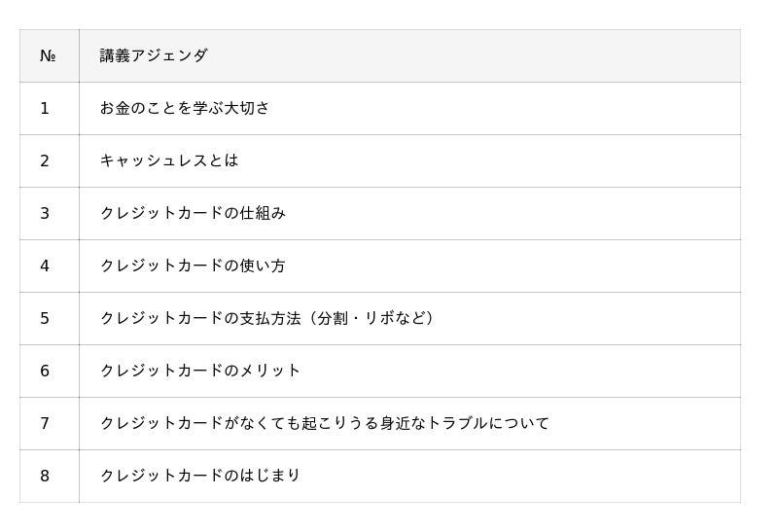Click the クレジットカードのメリット agenda text
This screenshot has width=778, height=532.
point(200,372)
